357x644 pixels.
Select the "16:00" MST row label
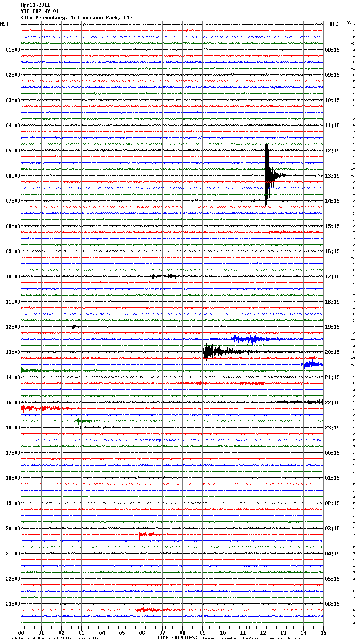click(x=13, y=428)
